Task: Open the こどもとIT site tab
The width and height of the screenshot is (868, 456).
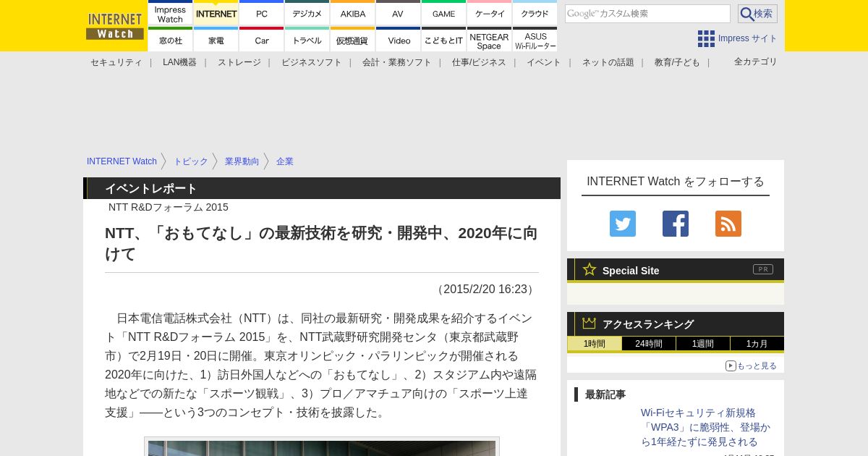Action: pyautogui.click(x=444, y=40)
